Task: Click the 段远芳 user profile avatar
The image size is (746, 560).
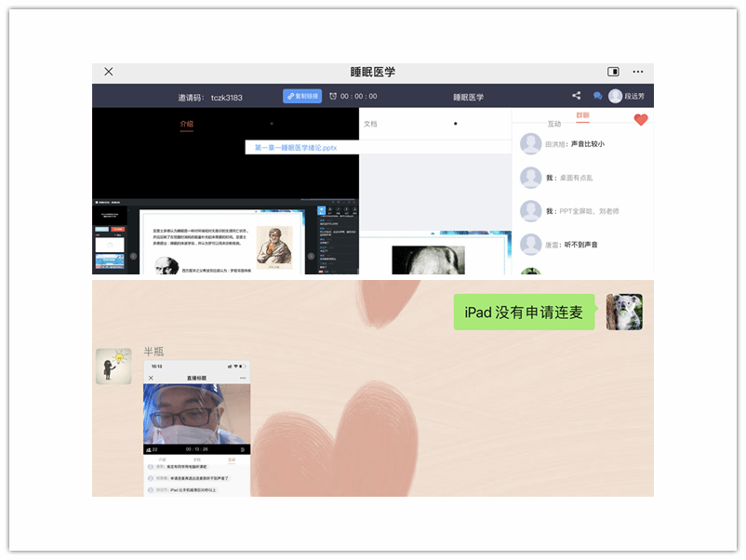Action: [x=616, y=96]
